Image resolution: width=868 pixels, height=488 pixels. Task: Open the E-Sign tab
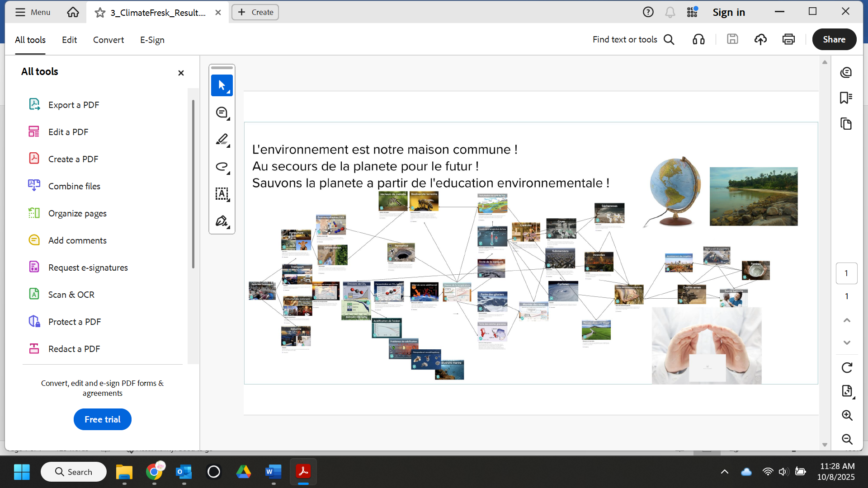(152, 40)
